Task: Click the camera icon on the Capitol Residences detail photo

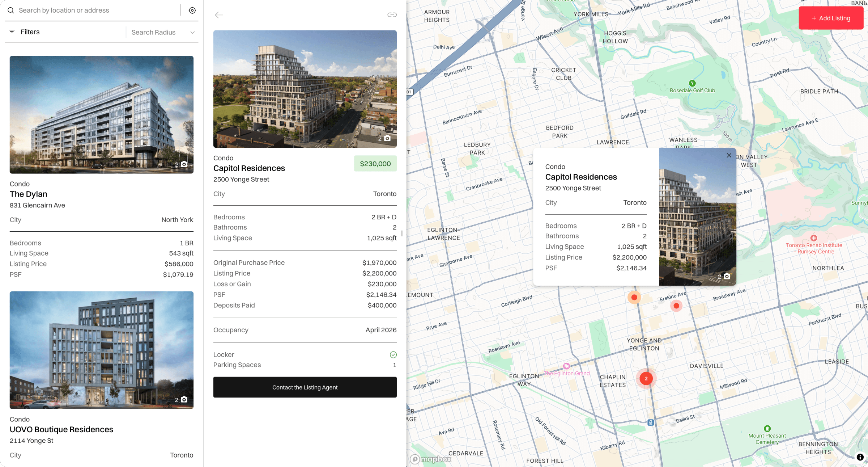Action: coord(387,138)
